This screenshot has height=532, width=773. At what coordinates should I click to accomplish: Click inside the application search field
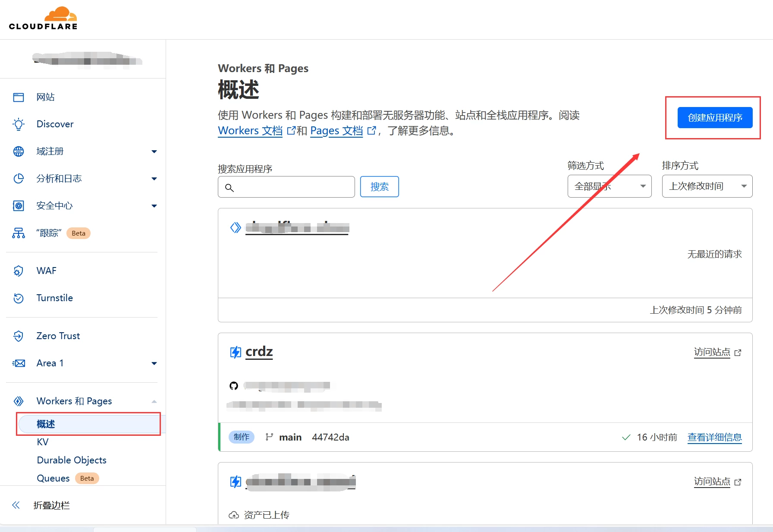[286, 187]
